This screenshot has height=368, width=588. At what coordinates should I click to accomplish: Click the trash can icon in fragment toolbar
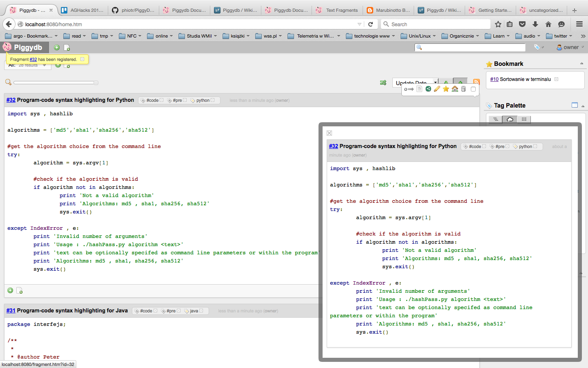tap(463, 89)
